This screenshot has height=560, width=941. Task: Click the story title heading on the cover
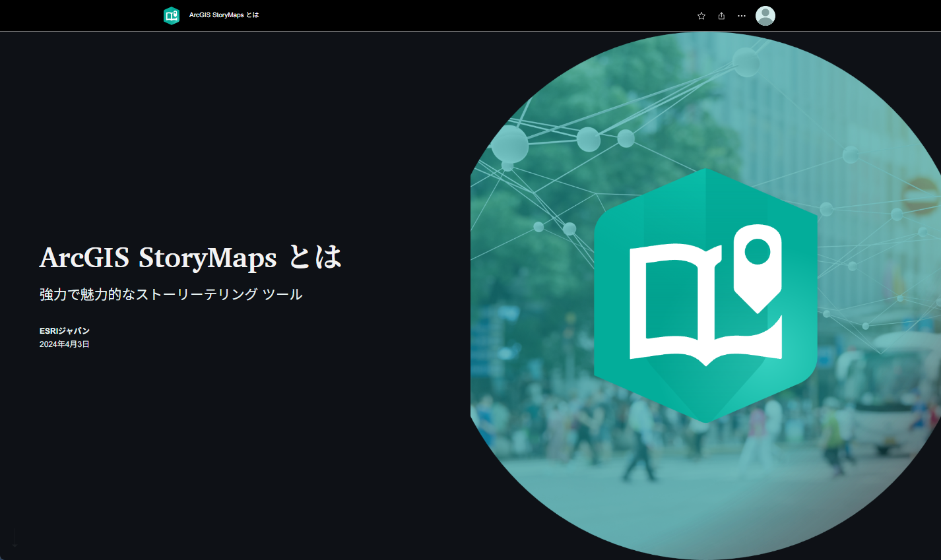[x=190, y=259]
